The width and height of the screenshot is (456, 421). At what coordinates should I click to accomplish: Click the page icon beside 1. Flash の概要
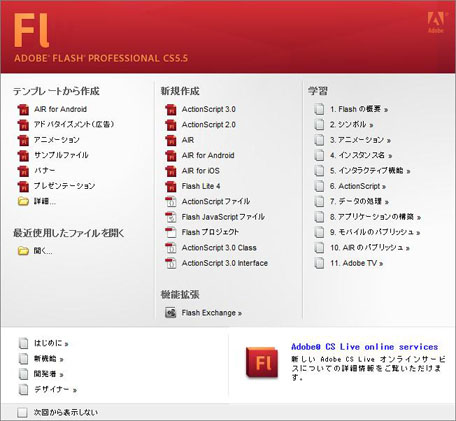pos(319,109)
